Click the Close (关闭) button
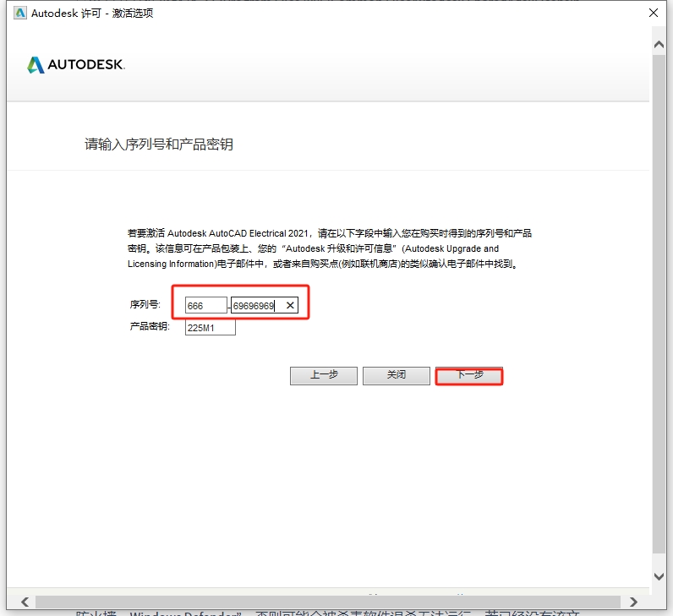The image size is (673, 616). point(397,376)
